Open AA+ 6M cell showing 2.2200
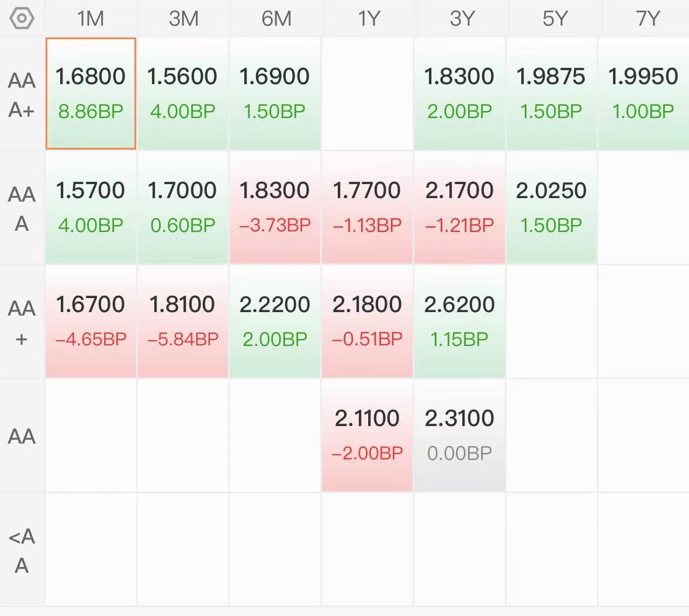The width and height of the screenshot is (689, 616). [275, 321]
